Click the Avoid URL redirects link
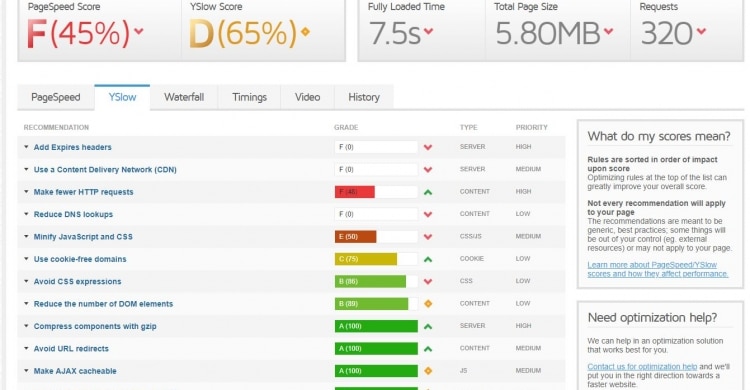 pyautogui.click(x=71, y=349)
